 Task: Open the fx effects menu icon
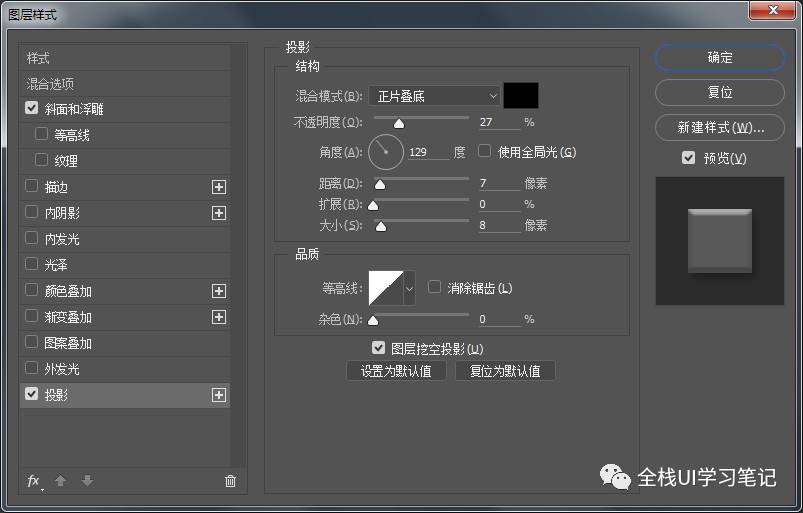34,481
